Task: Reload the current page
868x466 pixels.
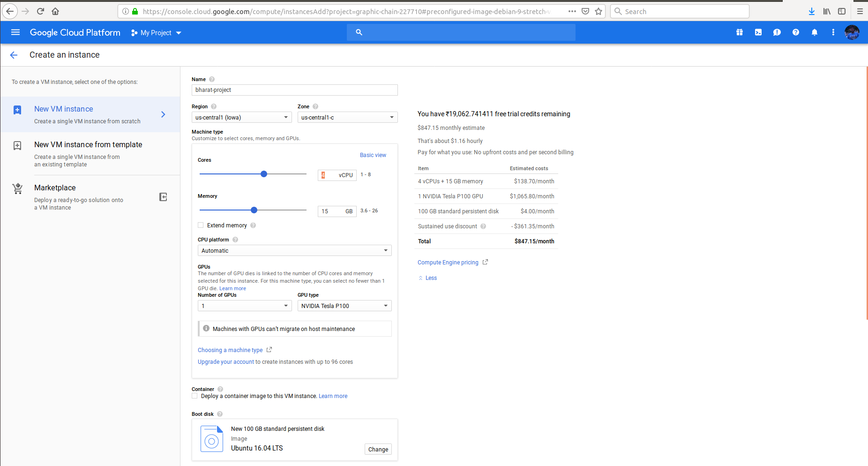Action: 40,11
